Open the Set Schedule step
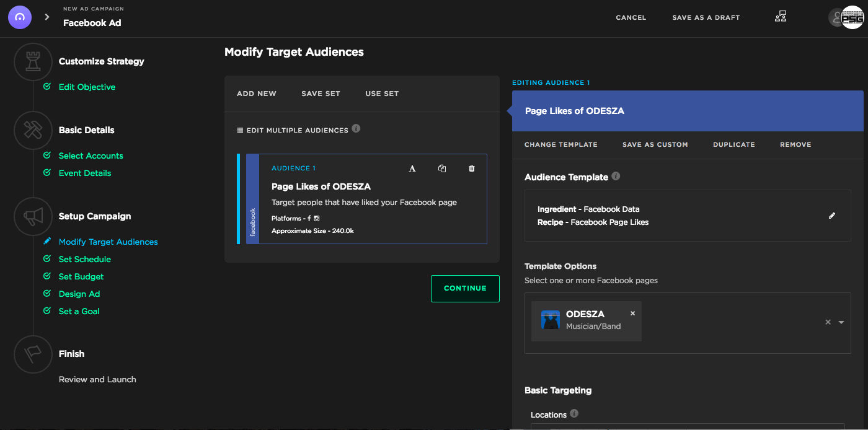Screen dimensions: 868x430 [85, 259]
